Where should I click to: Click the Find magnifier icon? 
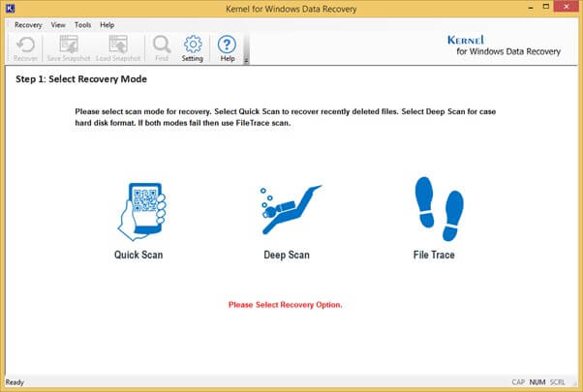point(162,45)
